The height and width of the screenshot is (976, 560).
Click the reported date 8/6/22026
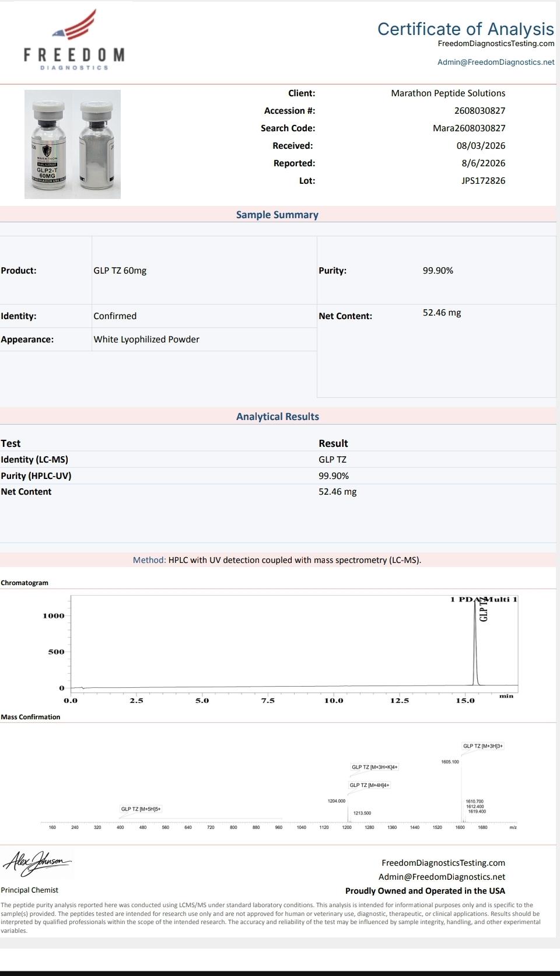pos(483,163)
